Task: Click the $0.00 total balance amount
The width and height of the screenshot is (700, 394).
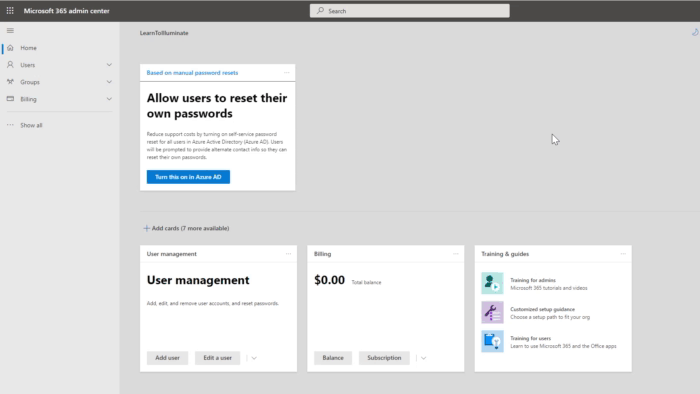Action: [x=329, y=280]
